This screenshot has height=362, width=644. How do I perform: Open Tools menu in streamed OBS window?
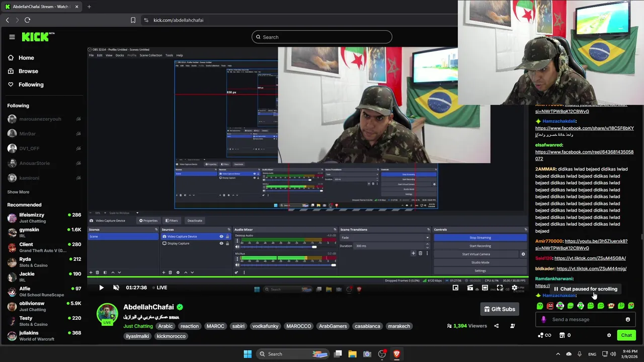(169, 55)
